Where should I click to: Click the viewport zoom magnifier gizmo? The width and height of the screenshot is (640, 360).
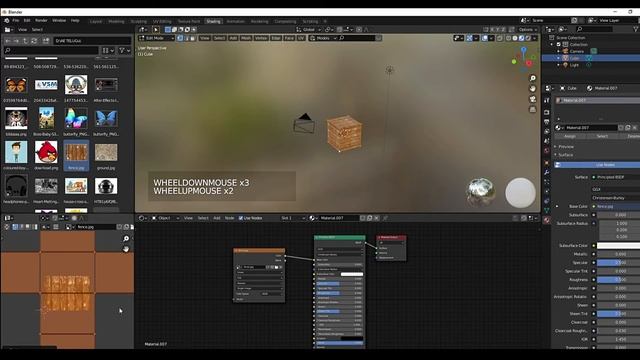click(x=533, y=78)
